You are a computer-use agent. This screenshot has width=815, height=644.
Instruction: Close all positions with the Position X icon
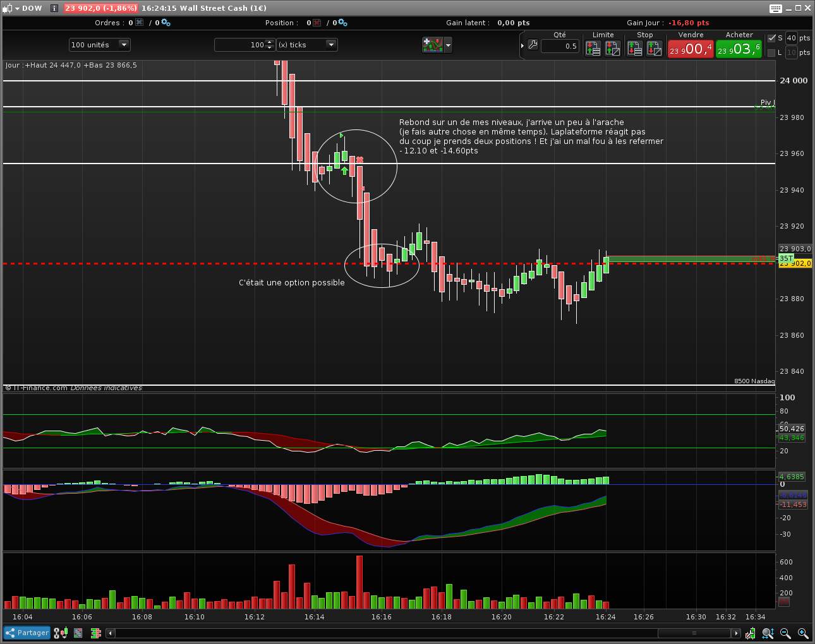(x=317, y=23)
